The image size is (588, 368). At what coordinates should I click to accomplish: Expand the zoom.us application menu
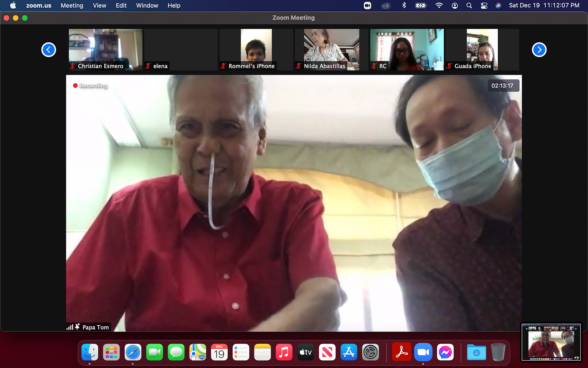click(x=39, y=6)
